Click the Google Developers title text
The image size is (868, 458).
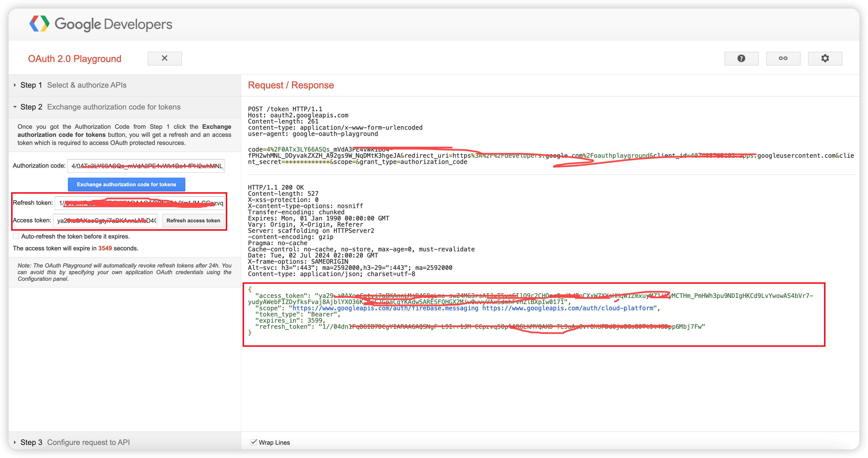pyautogui.click(x=113, y=24)
